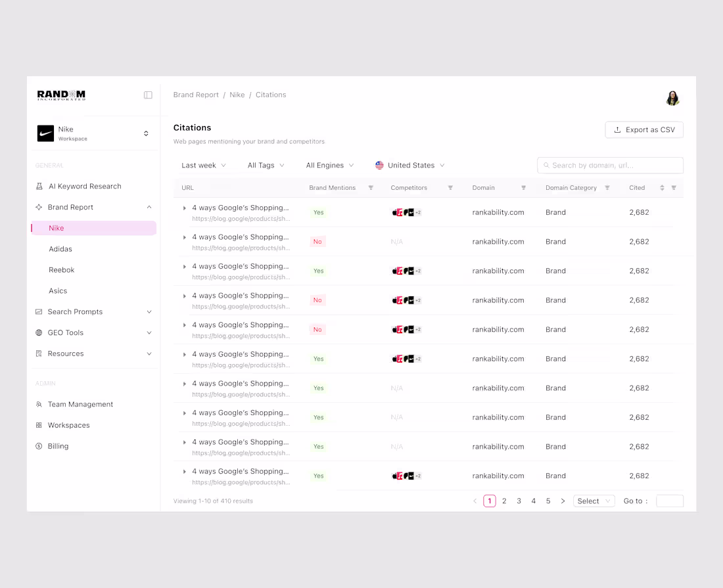723x588 pixels.
Task: Go to the Brand Report breadcrumb
Action: tap(196, 95)
